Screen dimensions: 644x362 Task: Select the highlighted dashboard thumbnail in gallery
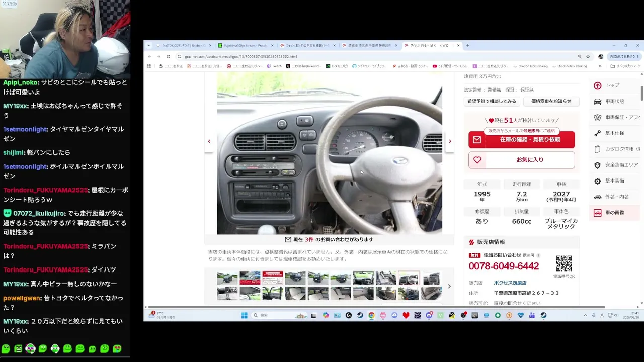pyautogui.click(x=409, y=278)
